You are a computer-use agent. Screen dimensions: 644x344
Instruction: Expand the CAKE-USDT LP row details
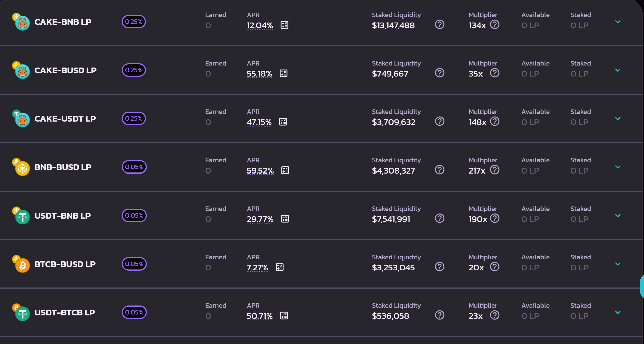[x=618, y=119]
